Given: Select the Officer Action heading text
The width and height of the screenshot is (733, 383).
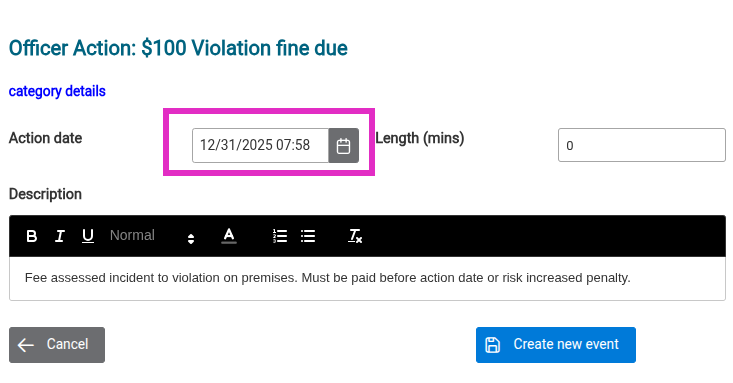Looking at the screenshot, I should [x=178, y=48].
